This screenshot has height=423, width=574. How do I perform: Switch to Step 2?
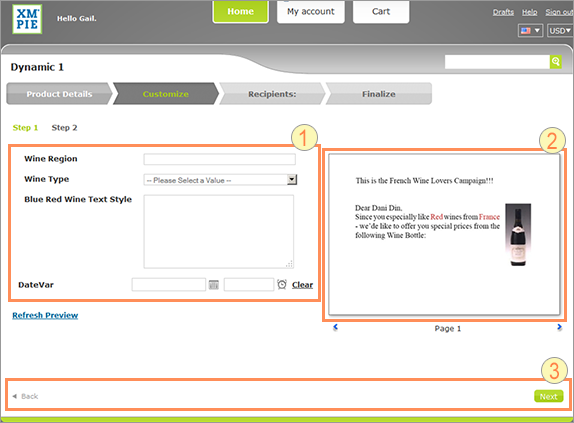pos(64,128)
